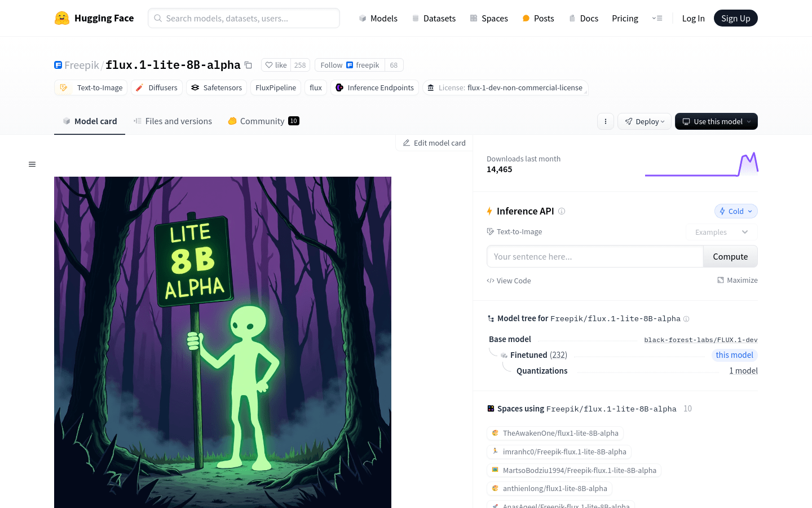Follow freepik organization
The width and height of the screenshot is (812, 508).
pos(350,65)
